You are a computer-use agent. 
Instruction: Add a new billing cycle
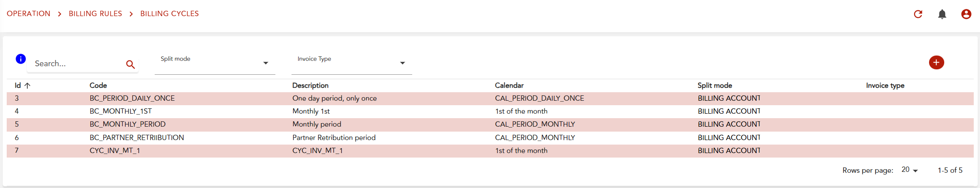(x=936, y=63)
